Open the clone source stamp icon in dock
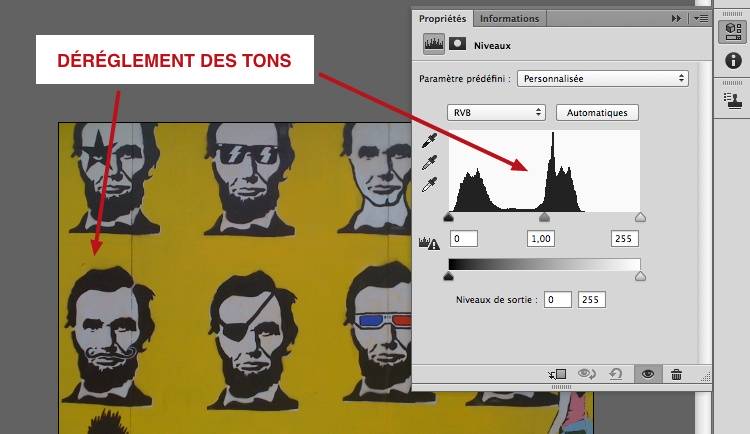The height and width of the screenshot is (434, 750). 733,101
